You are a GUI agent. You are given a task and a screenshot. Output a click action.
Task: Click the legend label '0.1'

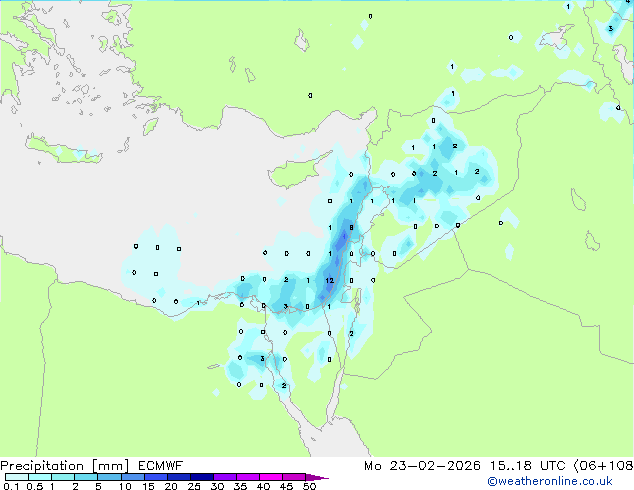click(11, 486)
